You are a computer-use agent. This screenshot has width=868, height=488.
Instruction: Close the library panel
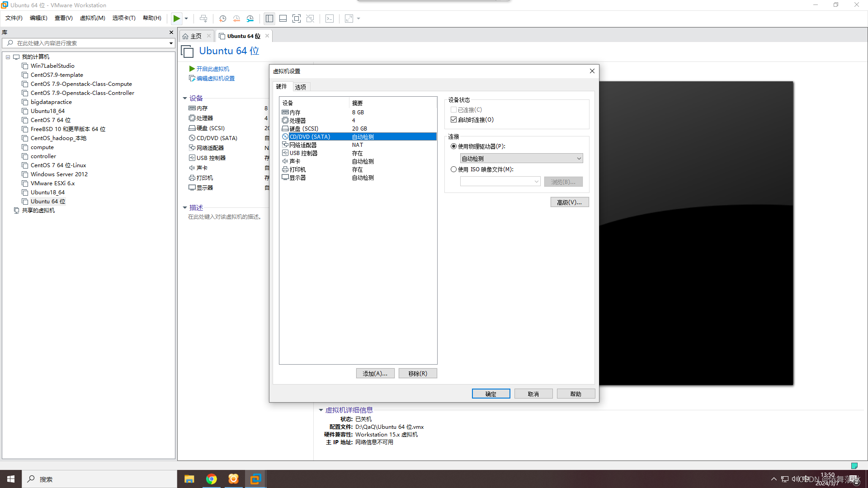tap(171, 32)
